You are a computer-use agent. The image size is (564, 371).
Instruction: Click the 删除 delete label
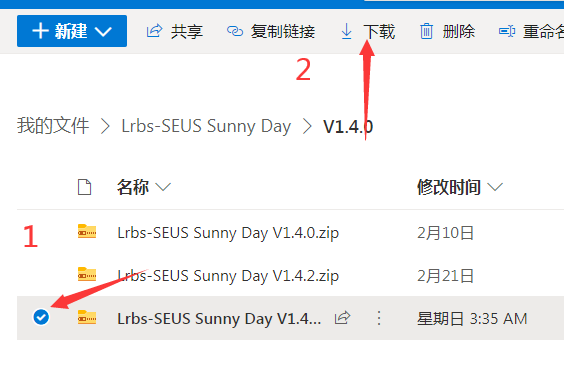tap(459, 32)
